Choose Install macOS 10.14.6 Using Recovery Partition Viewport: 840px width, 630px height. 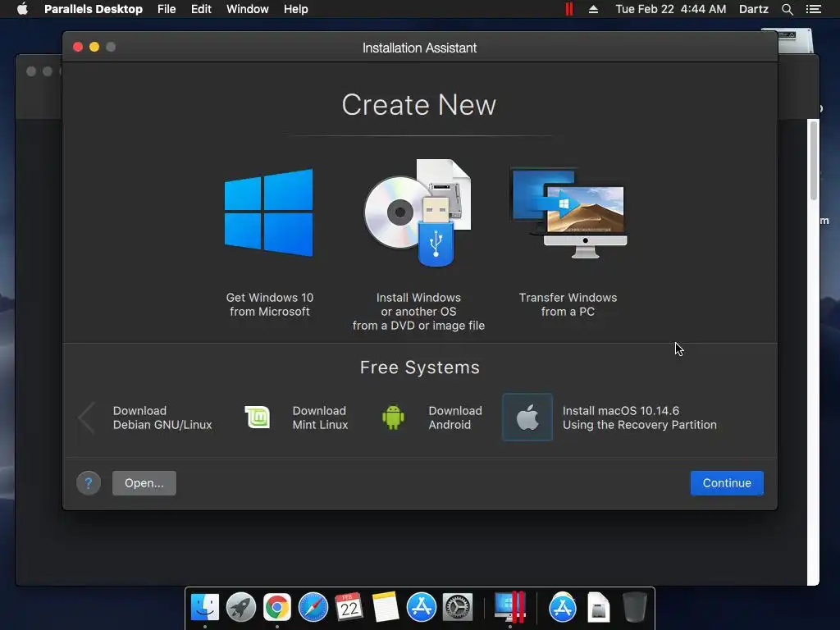(x=639, y=418)
